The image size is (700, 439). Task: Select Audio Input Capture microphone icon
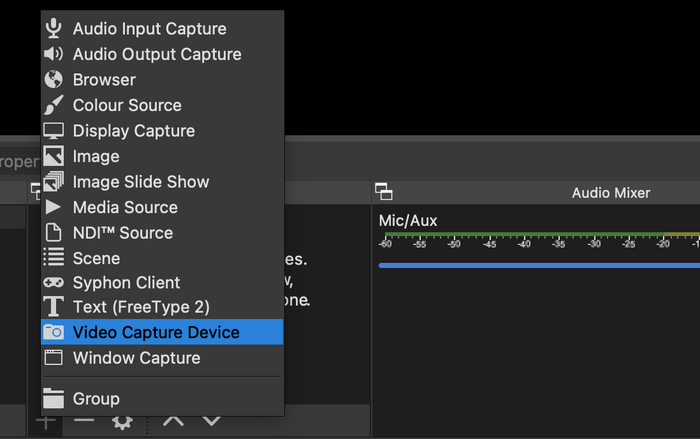54,29
